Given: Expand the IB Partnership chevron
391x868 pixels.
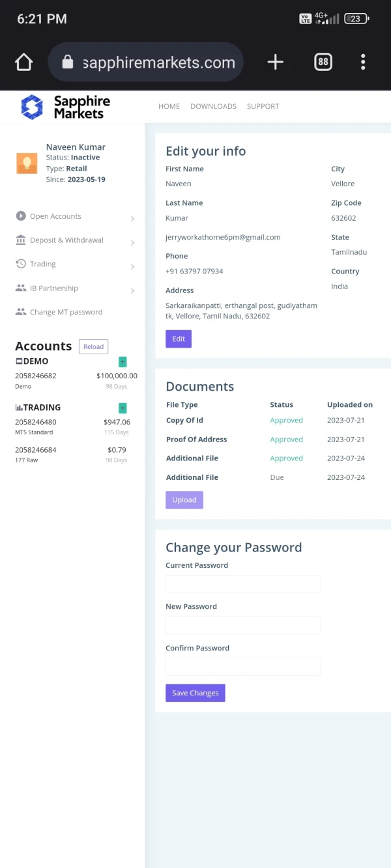Looking at the screenshot, I should [x=132, y=291].
